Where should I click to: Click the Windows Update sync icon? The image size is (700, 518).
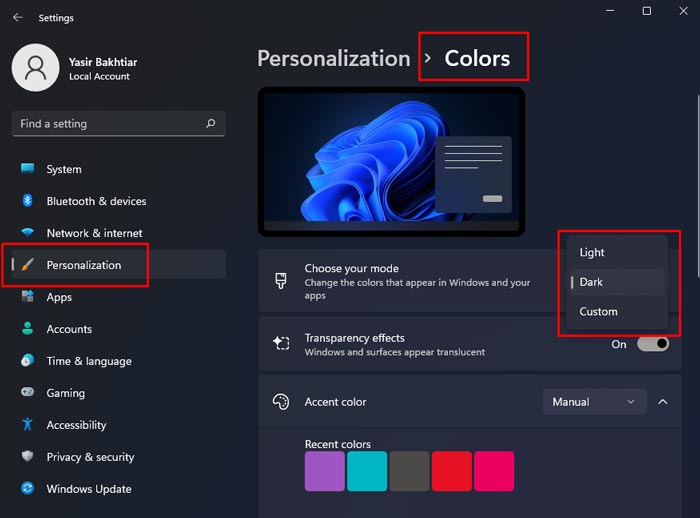(28, 488)
